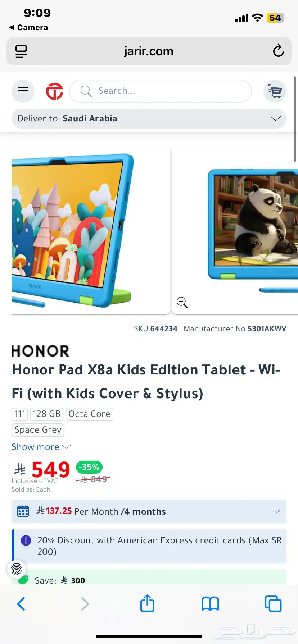
Task: Tap the jarir.com address bar
Action: click(149, 51)
